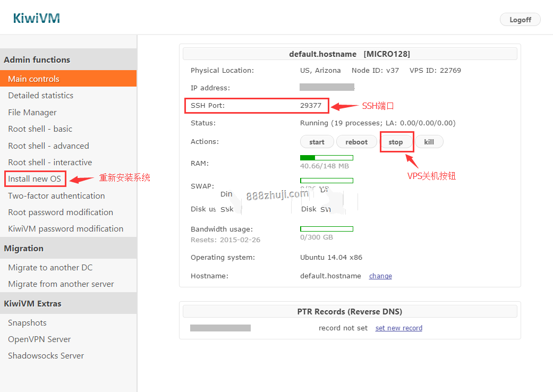Start the VPS with start button

(x=317, y=142)
